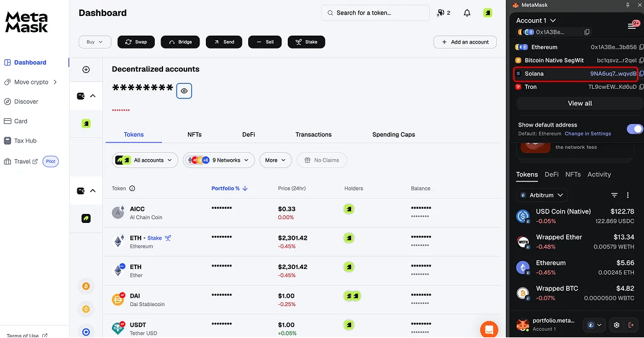Click the USD Coin token icon

[x=523, y=216]
